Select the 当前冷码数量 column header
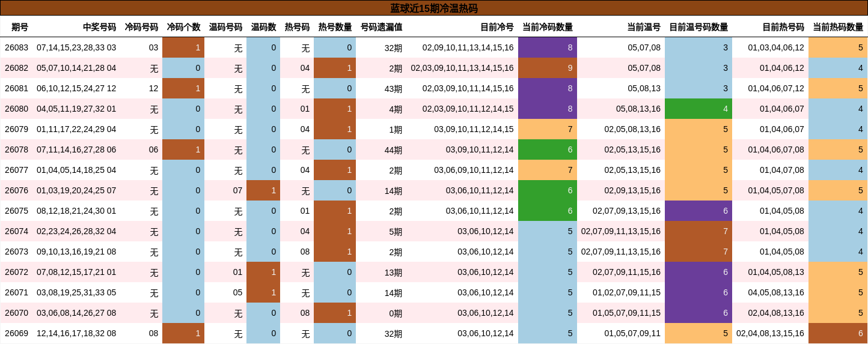Image resolution: width=868 pixels, height=344 pixels. [x=548, y=27]
